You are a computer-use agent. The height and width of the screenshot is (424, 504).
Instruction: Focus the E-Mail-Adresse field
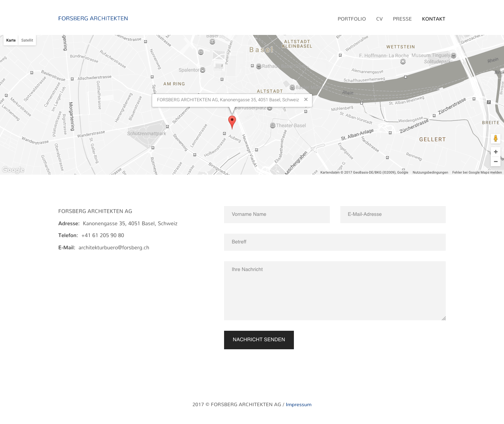[393, 214]
